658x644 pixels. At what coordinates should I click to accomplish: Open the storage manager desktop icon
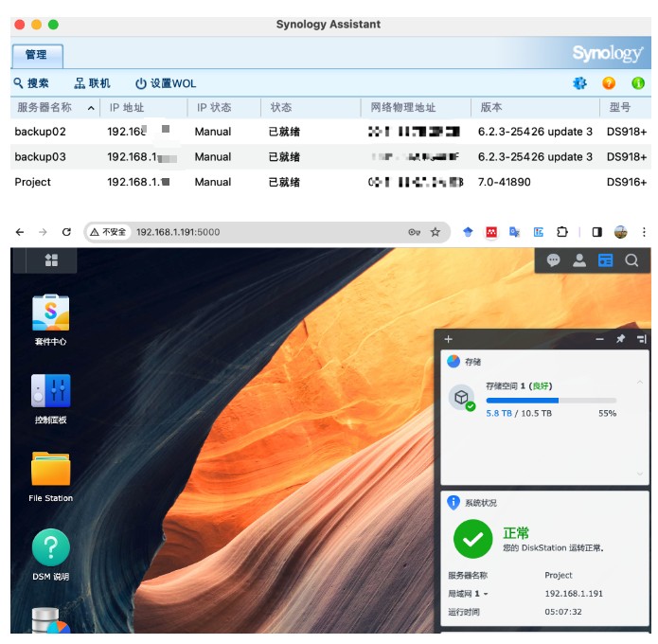(x=50, y=620)
